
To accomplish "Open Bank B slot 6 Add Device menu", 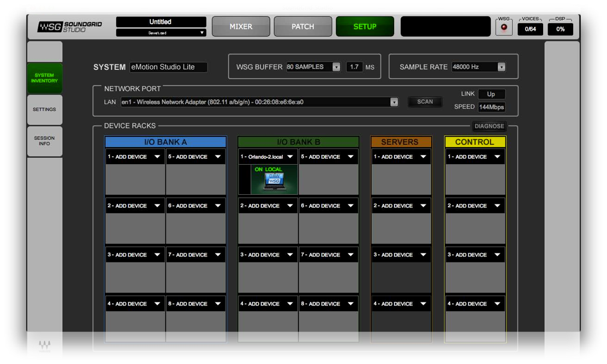I will (x=328, y=206).
